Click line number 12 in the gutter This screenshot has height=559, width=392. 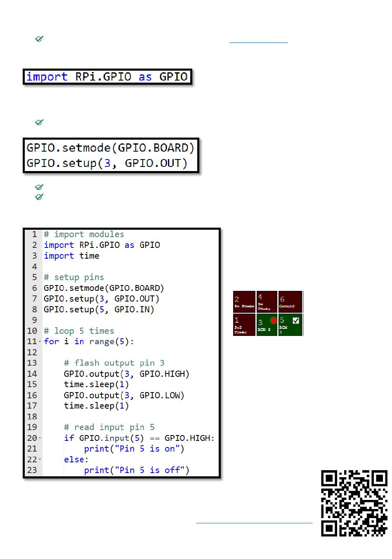click(x=32, y=352)
